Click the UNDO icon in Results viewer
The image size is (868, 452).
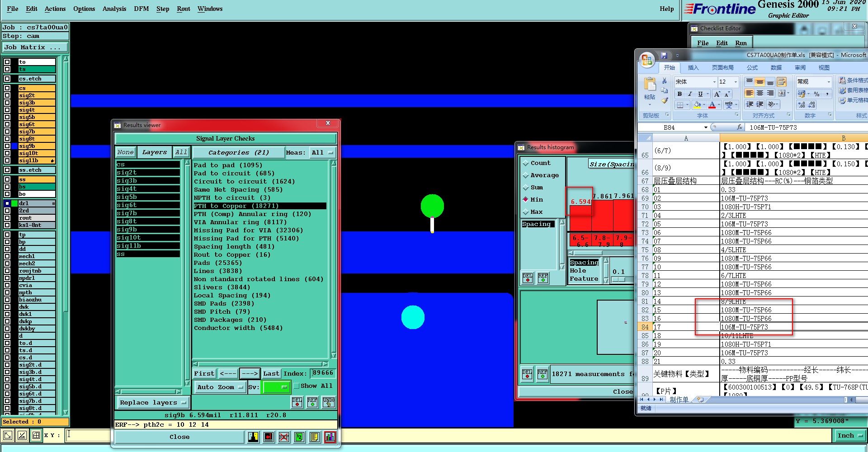[x=329, y=402]
